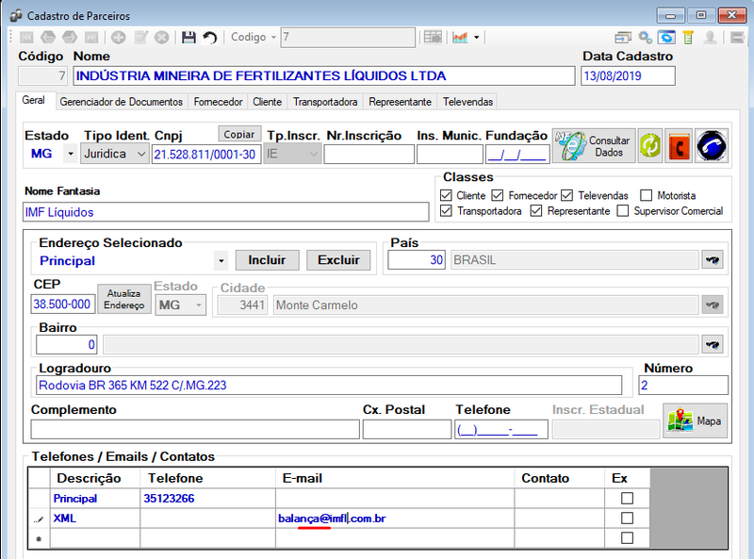Go to next record arrow icon
This screenshot has height=560, width=754.
(x=70, y=37)
